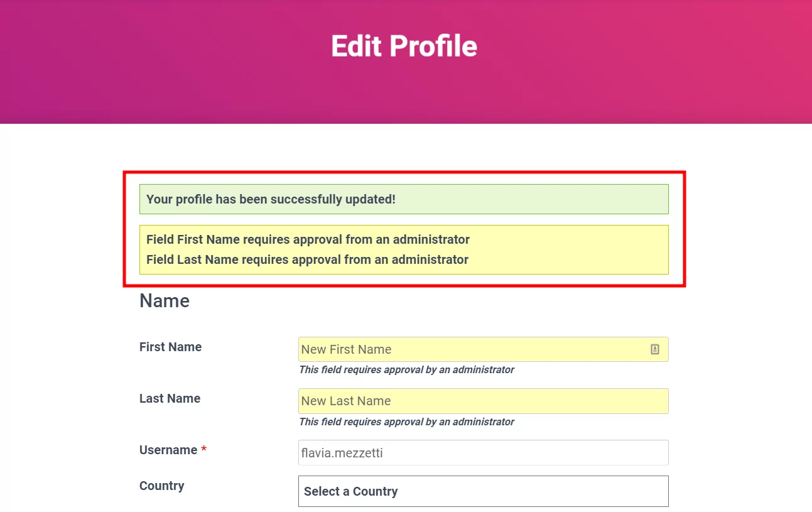
Task: Click the Username field label
Action: 168,450
